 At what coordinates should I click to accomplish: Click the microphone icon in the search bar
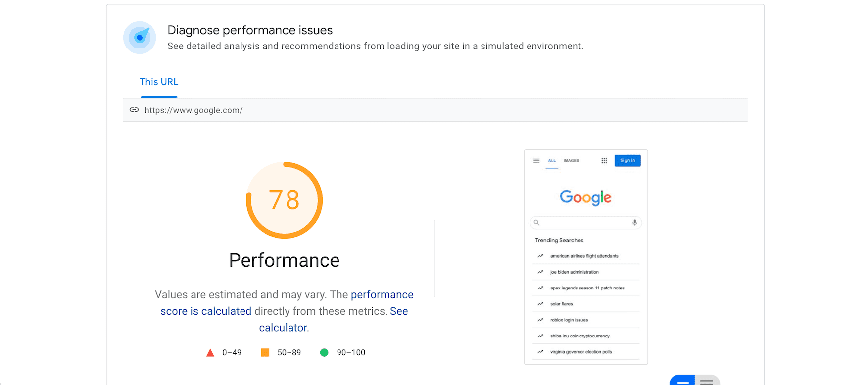[x=634, y=222]
